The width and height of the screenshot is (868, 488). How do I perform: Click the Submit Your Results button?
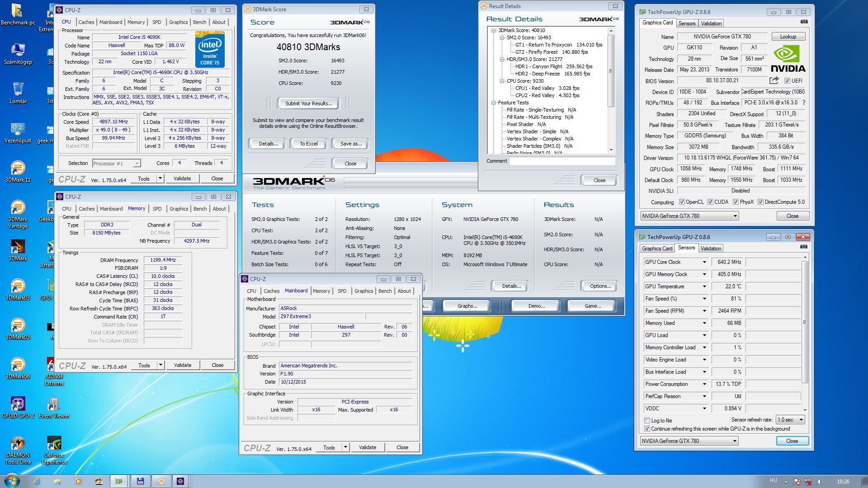(308, 103)
